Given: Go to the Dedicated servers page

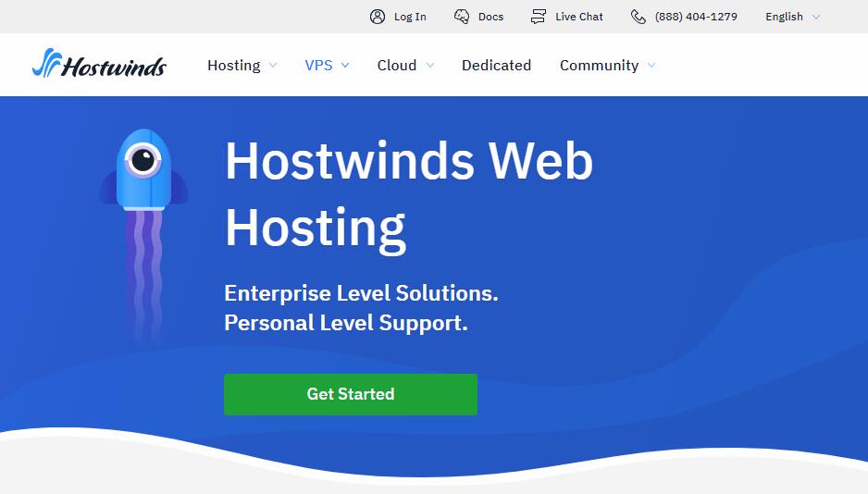Looking at the screenshot, I should [496, 66].
